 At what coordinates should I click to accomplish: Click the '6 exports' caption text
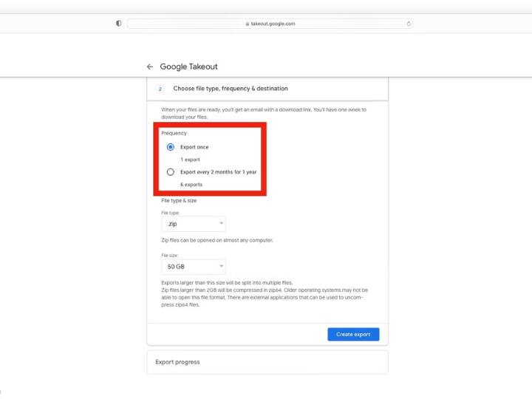[191, 185]
